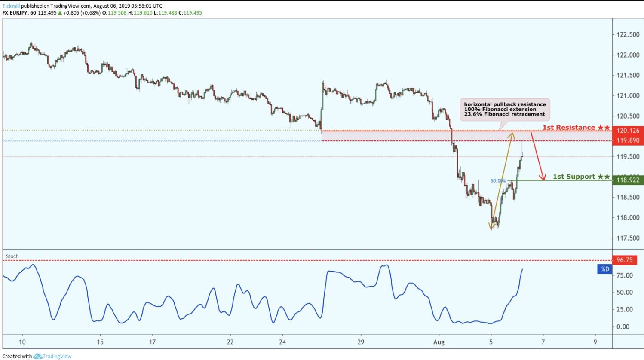Click the horizontal pullback resistance annotation
The width and height of the screenshot is (644, 360).
[x=505, y=109]
